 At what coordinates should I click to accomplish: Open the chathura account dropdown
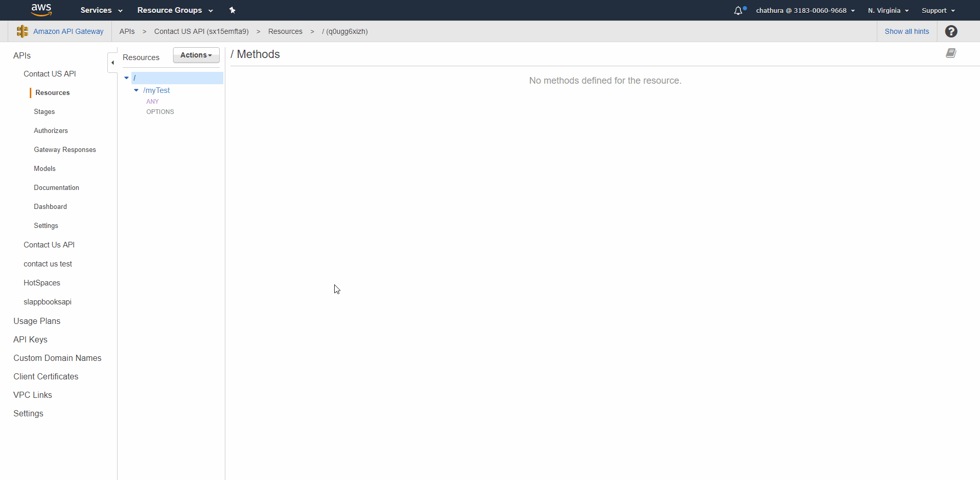805,10
